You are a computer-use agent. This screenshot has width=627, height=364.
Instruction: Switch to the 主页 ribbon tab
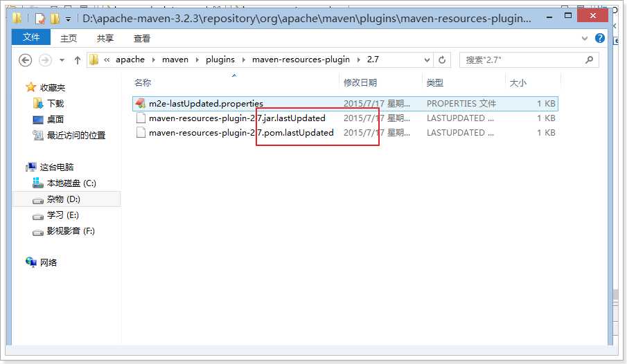pyautogui.click(x=69, y=38)
